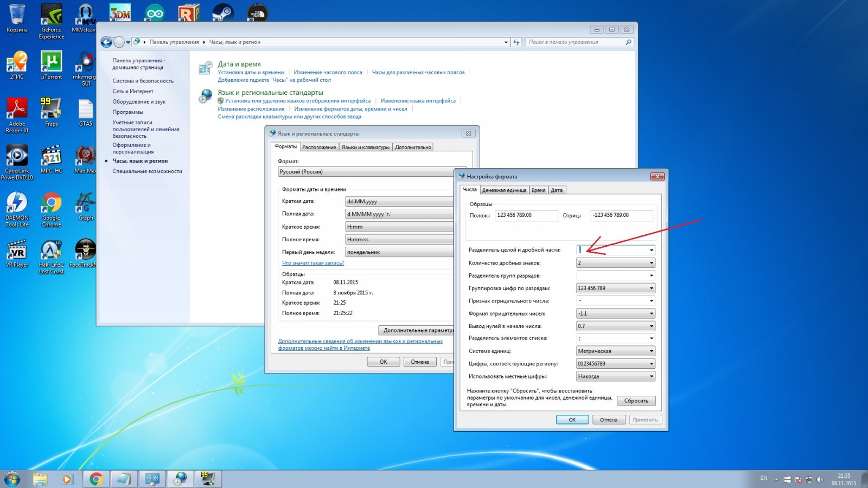The height and width of the screenshot is (488, 868).
Task: Expand the list separator dropdown
Action: click(651, 338)
